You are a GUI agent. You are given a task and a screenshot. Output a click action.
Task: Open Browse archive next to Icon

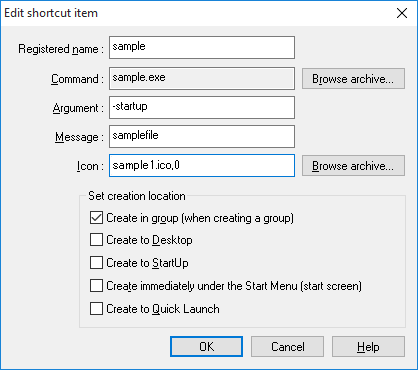pyautogui.click(x=353, y=166)
